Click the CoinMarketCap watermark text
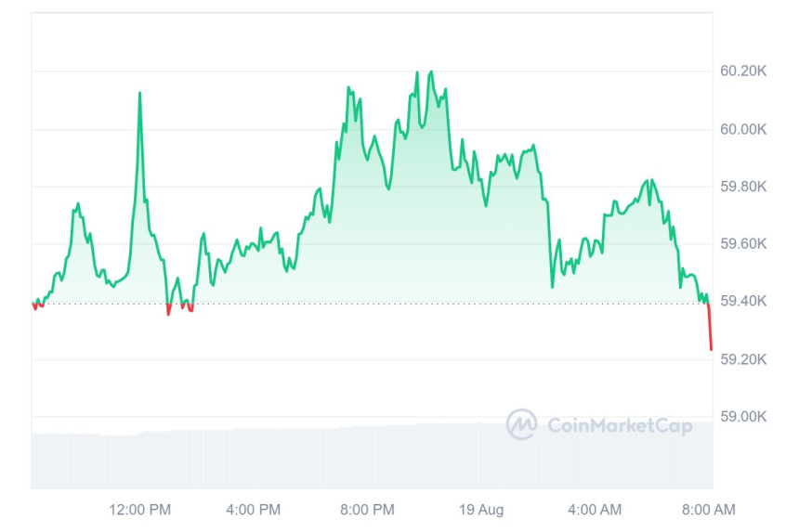Screen dimensions: 799x532 620,425
